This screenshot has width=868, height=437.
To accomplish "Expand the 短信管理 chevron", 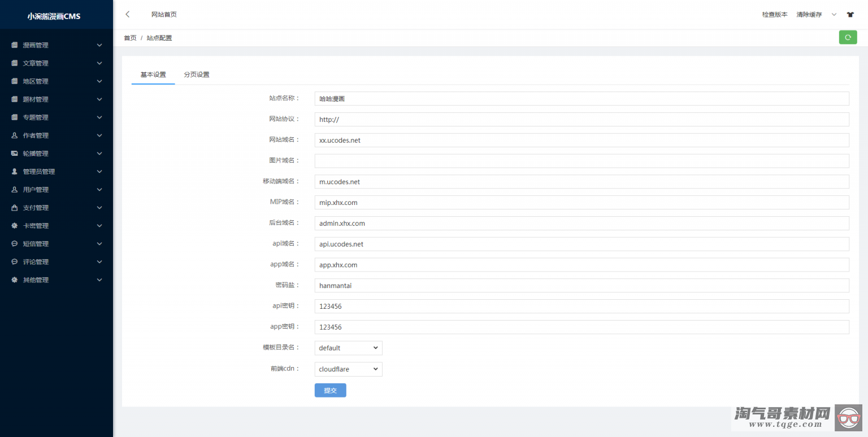I will tap(99, 244).
